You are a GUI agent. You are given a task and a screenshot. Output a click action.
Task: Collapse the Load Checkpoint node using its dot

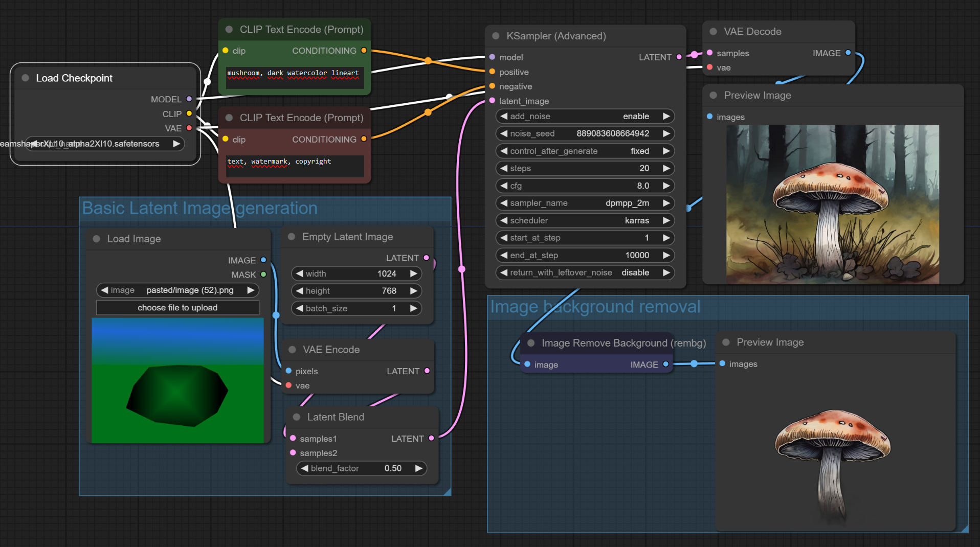25,78
